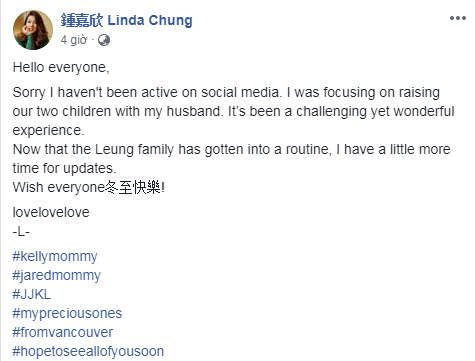This screenshot has width=475, height=361.
Task: Click the word 'experience.' in the post
Action: 48,130
